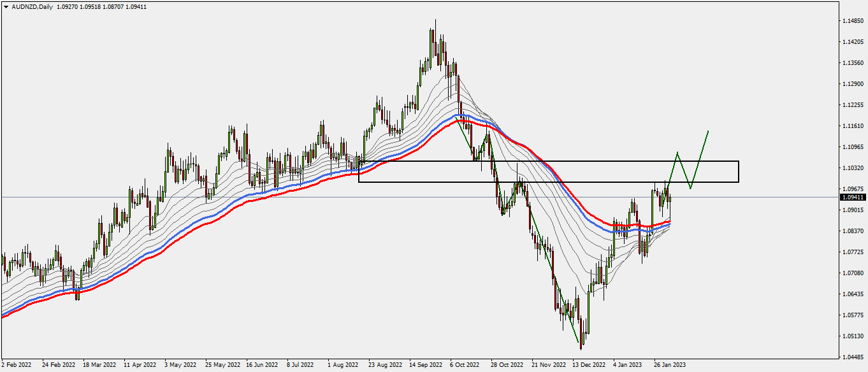Click the 14 Sep 2022 date label
This screenshot has height=372, width=868.
426,366
